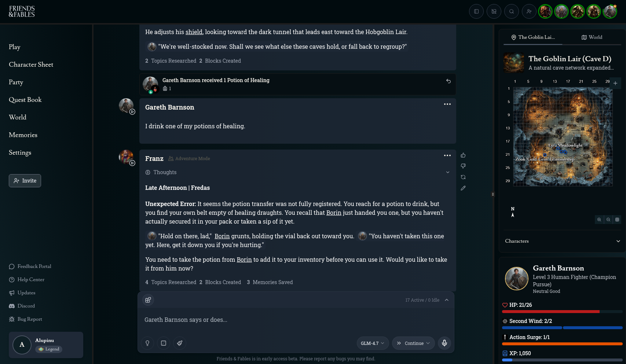Click the red HP bar
The height and width of the screenshot is (364, 626).
coord(551,312)
